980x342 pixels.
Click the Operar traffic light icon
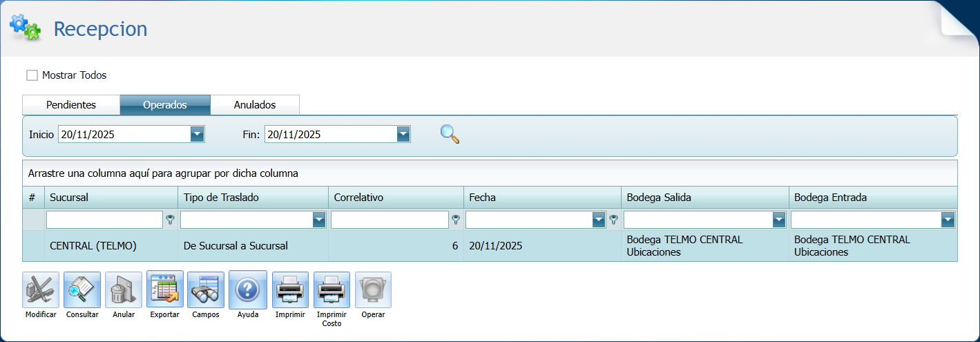(x=373, y=289)
